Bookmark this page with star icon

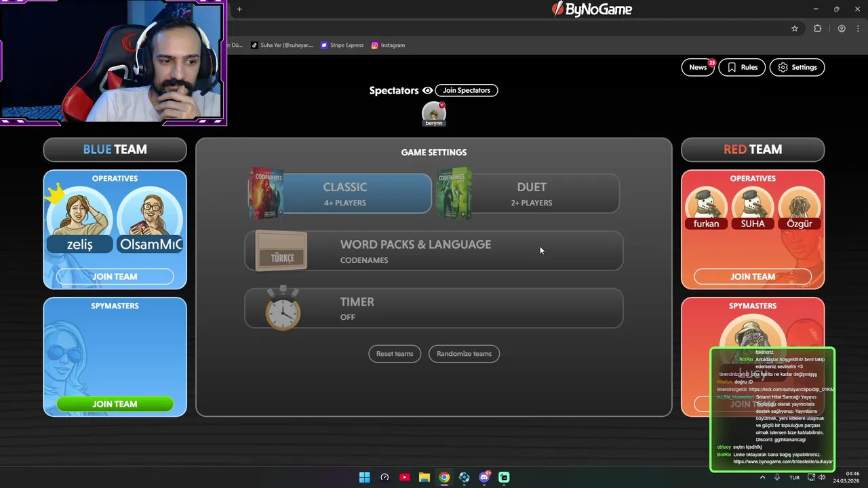795,28
